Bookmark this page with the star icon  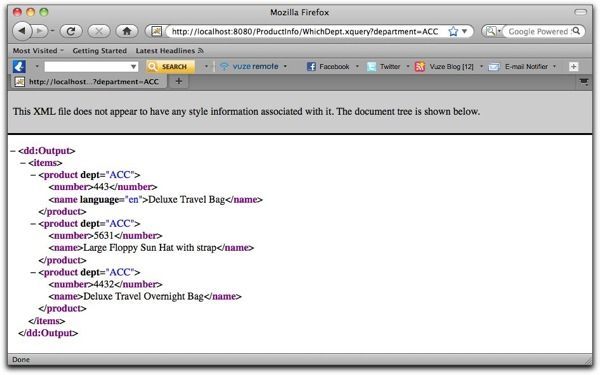tap(453, 31)
